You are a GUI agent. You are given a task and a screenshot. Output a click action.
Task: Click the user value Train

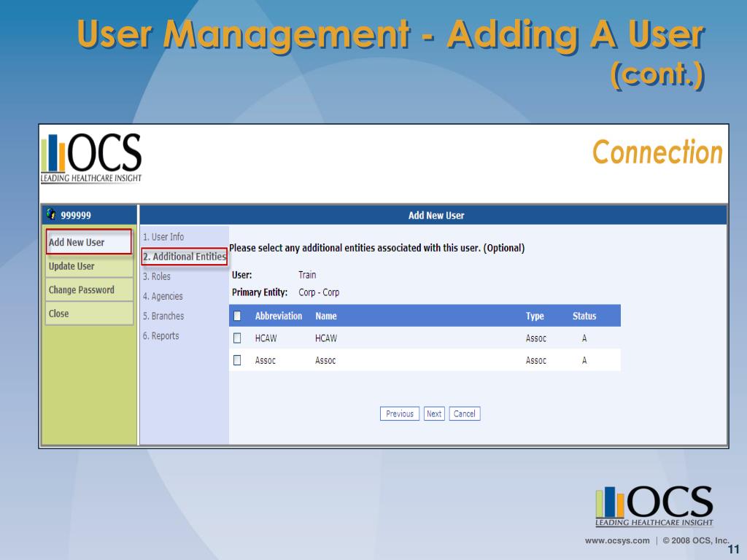coord(307,275)
